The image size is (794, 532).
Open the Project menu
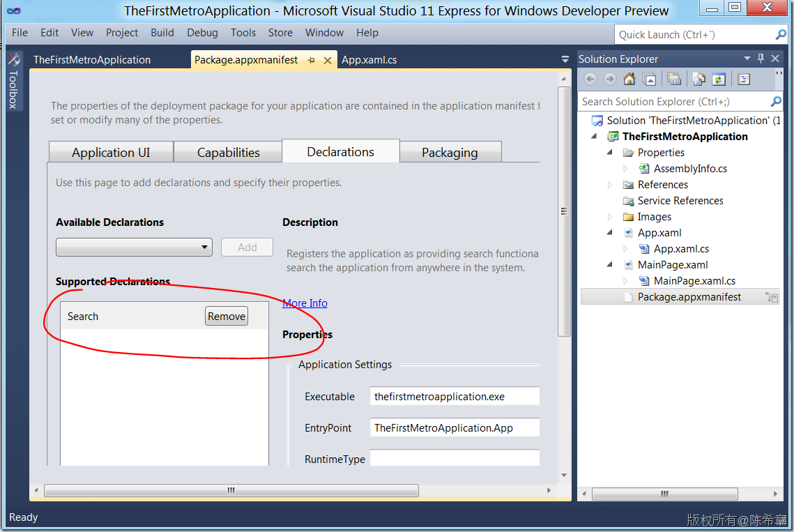coord(121,33)
